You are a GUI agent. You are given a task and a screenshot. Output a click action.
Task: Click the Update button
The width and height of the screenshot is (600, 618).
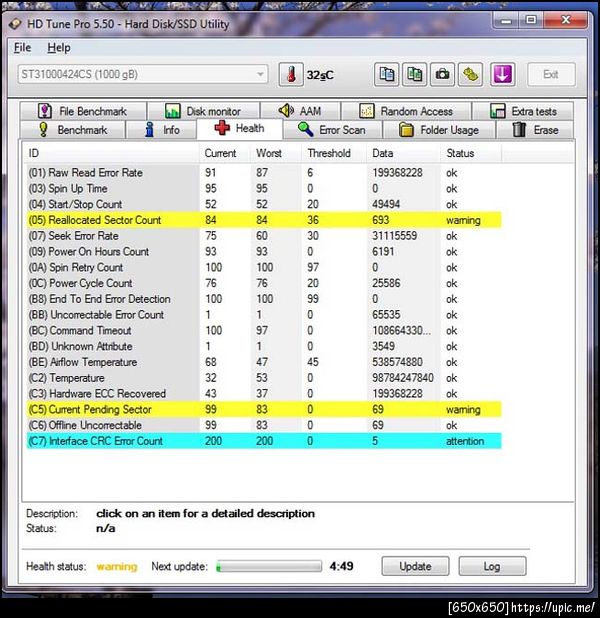[x=415, y=566]
